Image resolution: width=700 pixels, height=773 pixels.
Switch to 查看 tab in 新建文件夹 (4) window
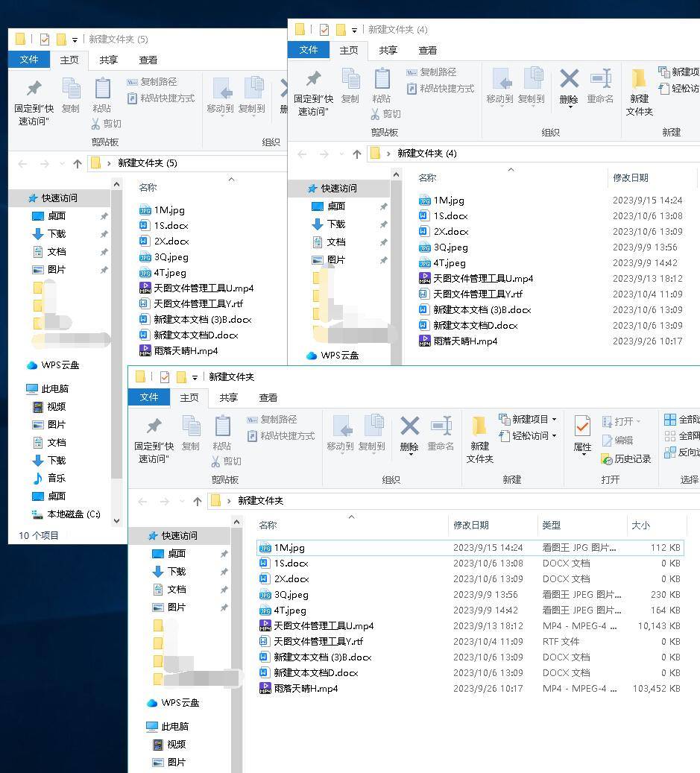(427, 50)
